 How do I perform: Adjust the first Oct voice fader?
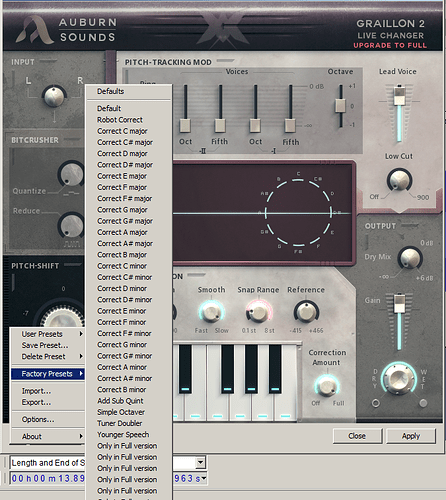click(185, 125)
